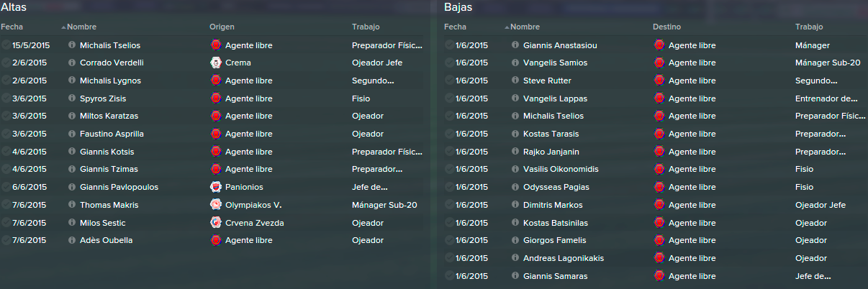Toggle the check mark on Giannis Samaras departure row
This screenshot has height=289, width=868.
pos(450,276)
